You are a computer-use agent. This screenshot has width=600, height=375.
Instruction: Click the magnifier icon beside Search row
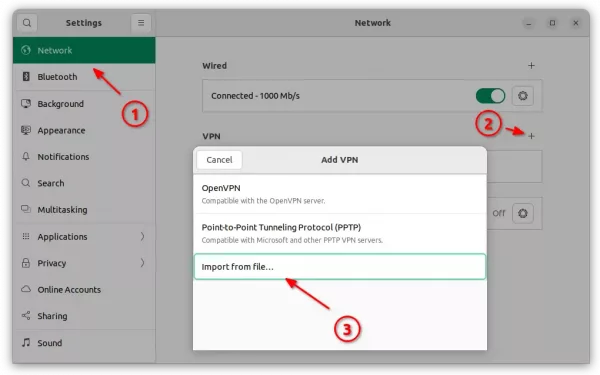26,183
